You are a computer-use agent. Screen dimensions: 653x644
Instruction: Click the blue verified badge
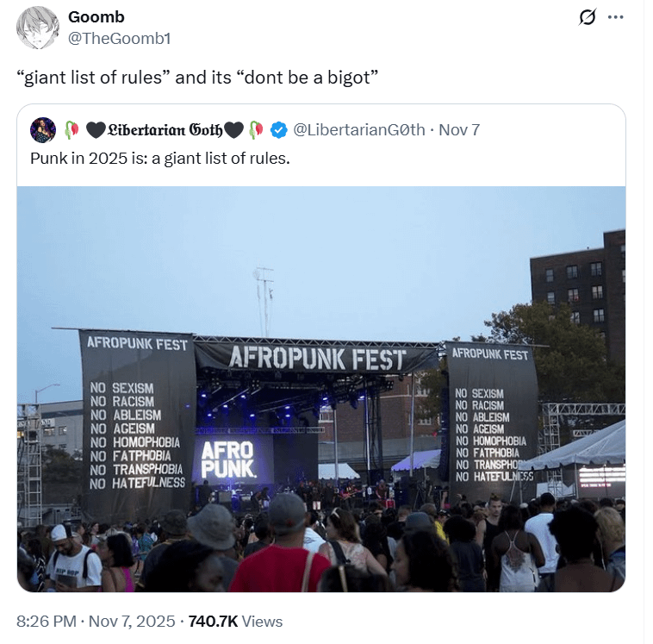point(278,130)
